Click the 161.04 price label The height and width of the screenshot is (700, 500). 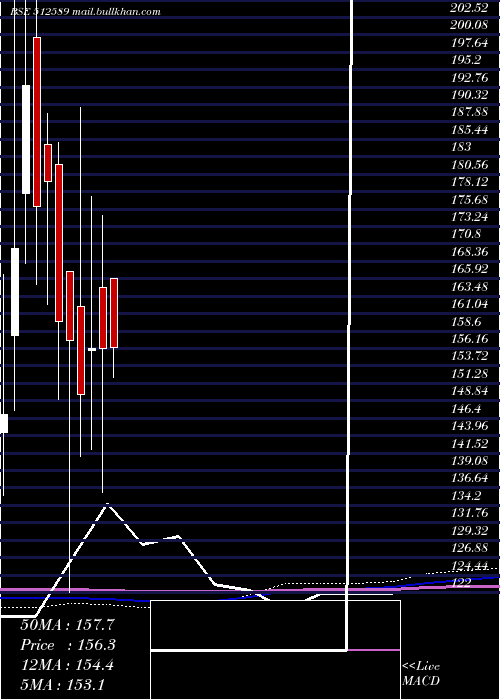[x=469, y=304]
